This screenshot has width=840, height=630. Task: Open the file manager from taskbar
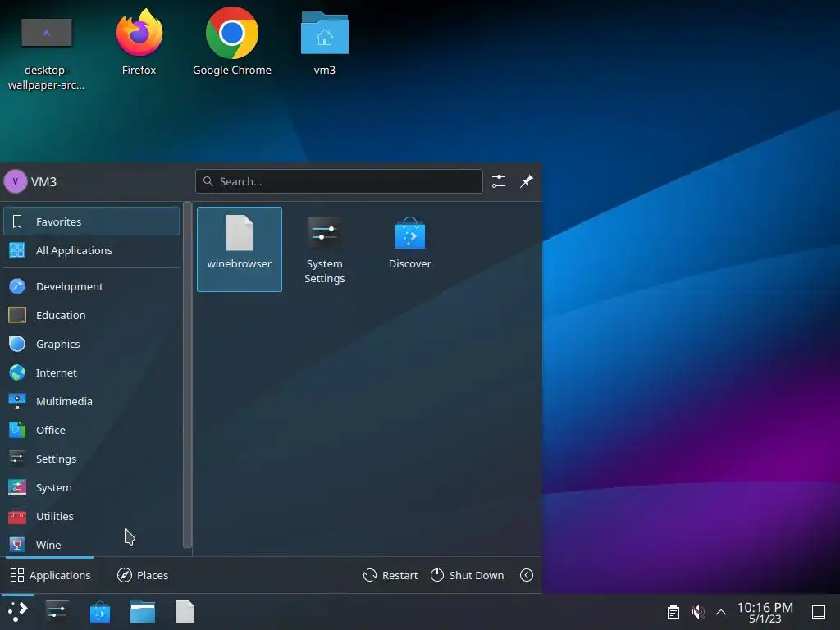pyautogui.click(x=143, y=612)
